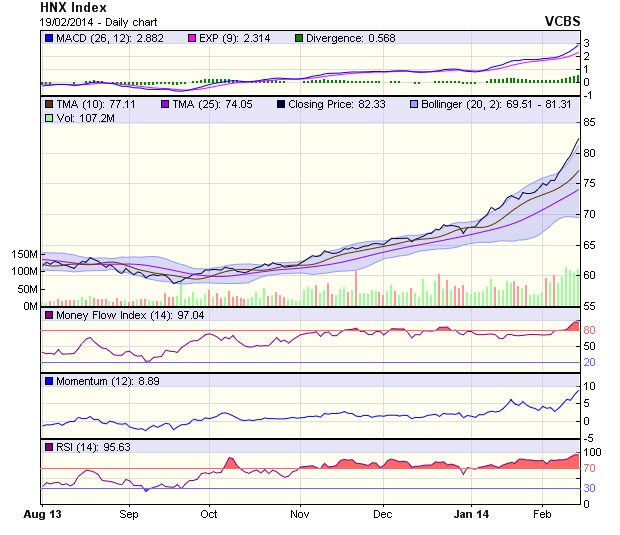Viewport: 620px width, 535px height.
Task: Click the magenta EXP (9) legend swatch
Action: coord(195,38)
